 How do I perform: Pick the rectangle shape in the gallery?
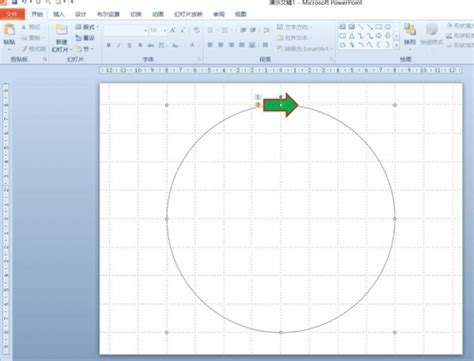pyautogui.click(x=379, y=27)
